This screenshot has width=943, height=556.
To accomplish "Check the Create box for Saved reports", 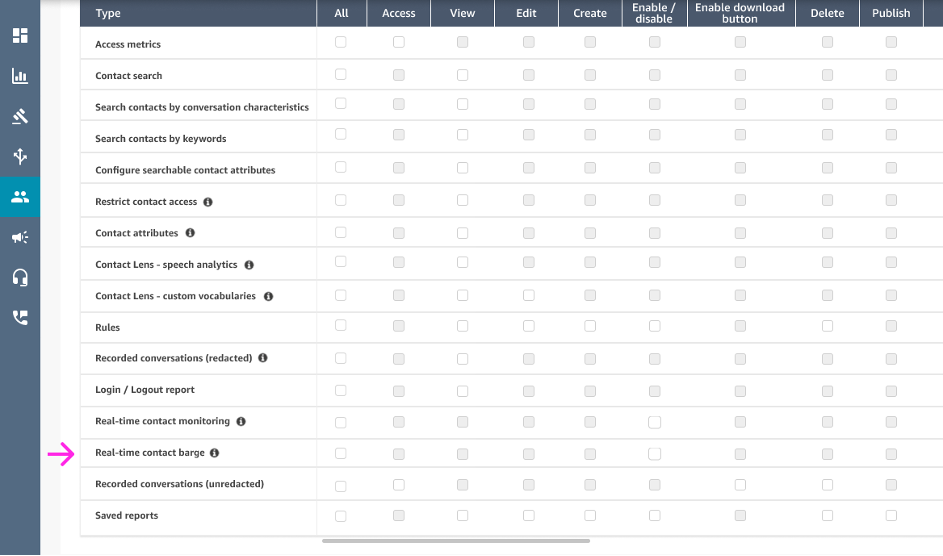I will (x=590, y=516).
